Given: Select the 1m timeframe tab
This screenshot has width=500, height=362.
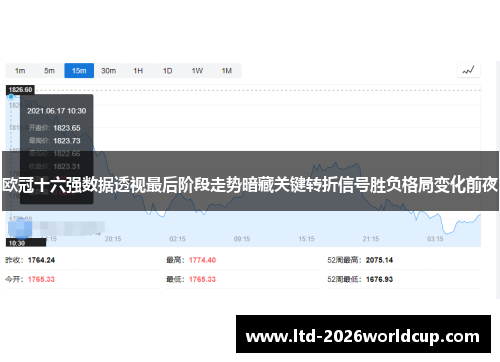Looking at the screenshot, I should point(20,71).
